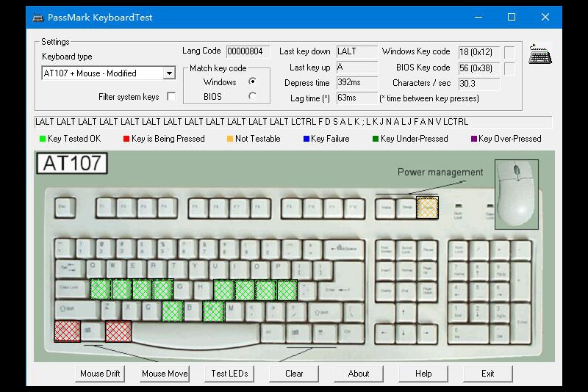Exit the KeyboardTest application
This screenshot has width=588, height=392.
487,374
